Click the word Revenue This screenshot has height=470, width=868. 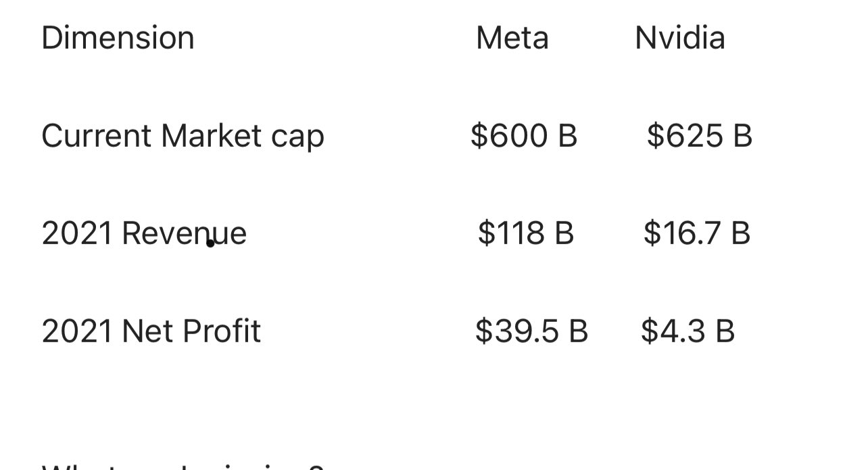(184, 233)
